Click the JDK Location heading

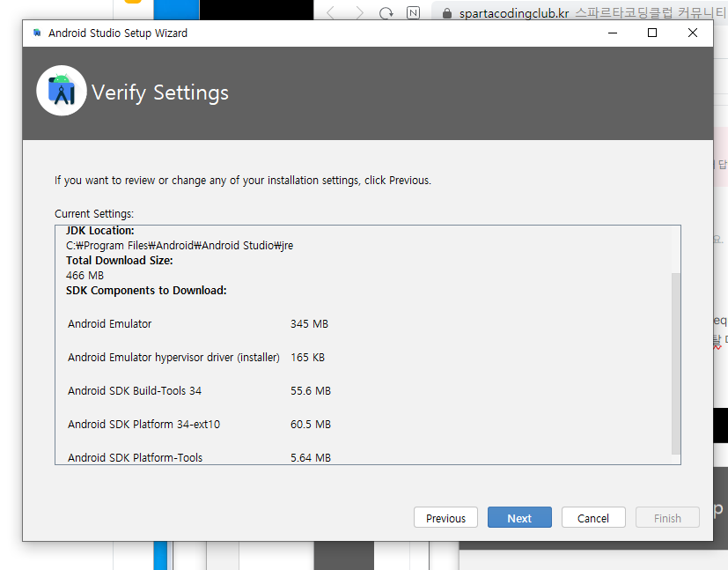99,231
